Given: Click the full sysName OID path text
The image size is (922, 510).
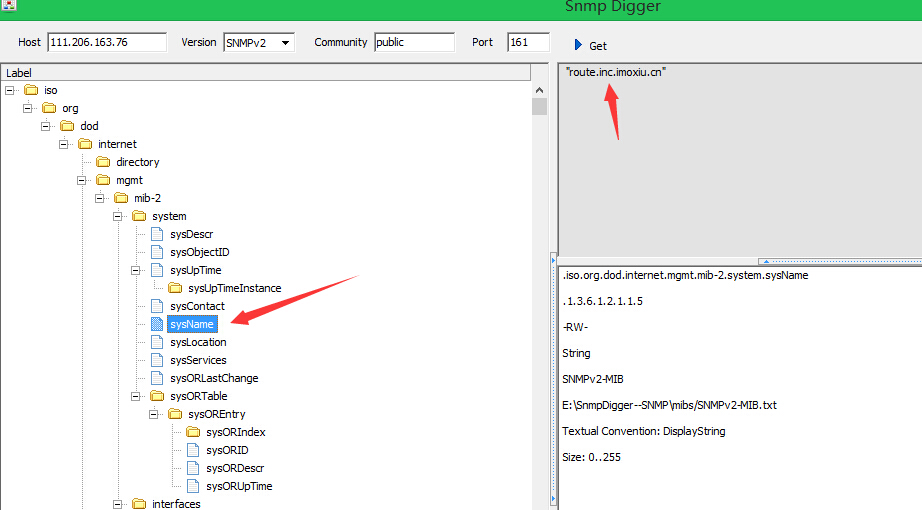Looking at the screenshot, I should [x=686, y=275].
